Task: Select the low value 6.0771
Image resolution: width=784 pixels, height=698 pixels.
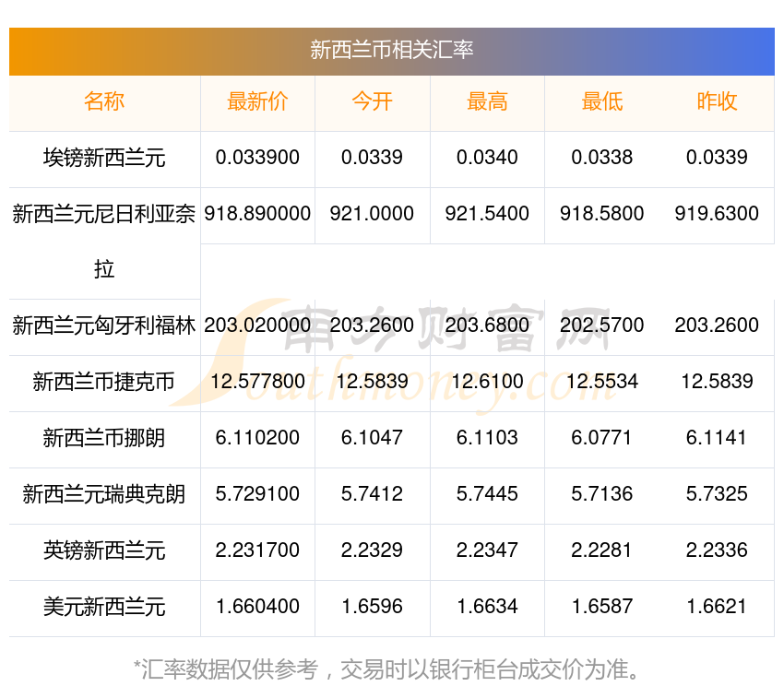Action: 602,437
